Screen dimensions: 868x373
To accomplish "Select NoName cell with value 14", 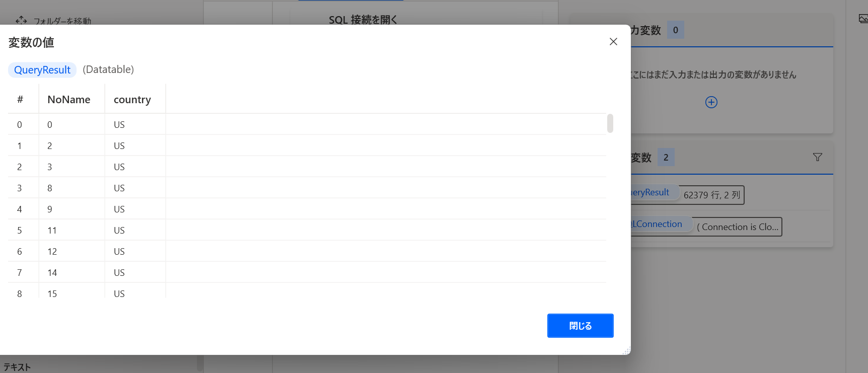I will pos(71,272).
